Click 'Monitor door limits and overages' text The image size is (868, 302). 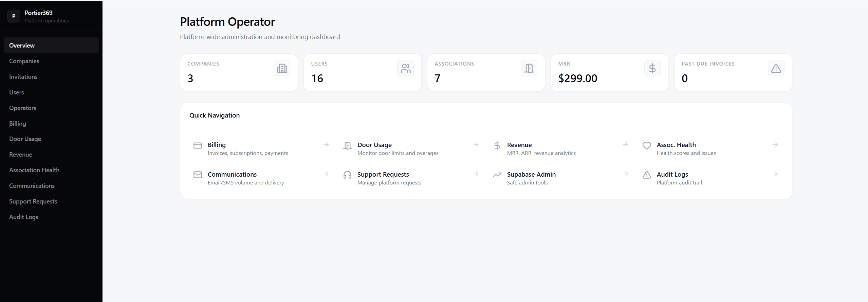pos(398,153)
